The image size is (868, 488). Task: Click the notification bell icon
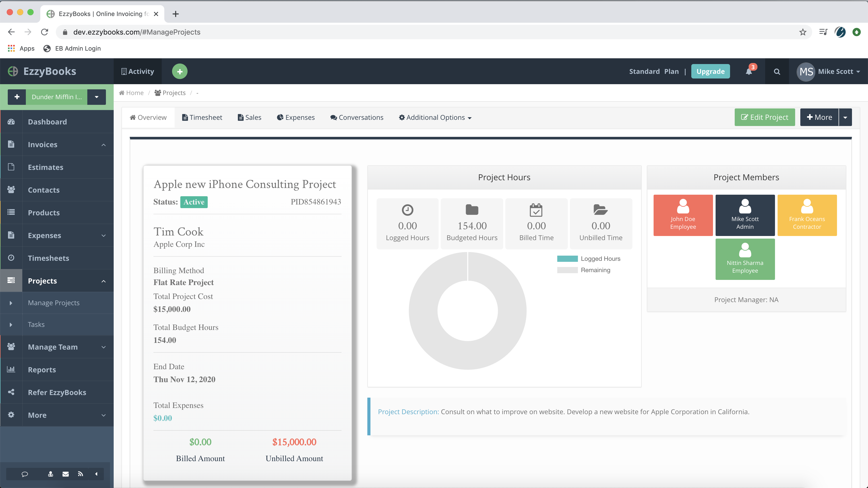pos(749,72)
